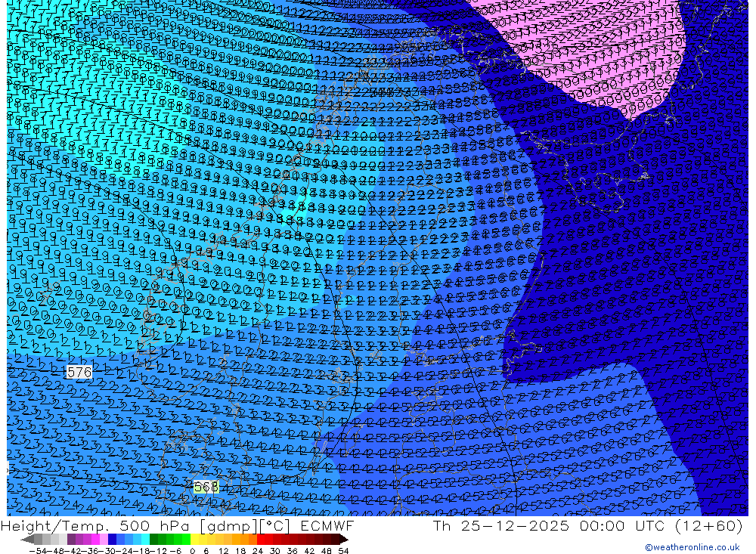Click the "54" scale value
756x554 pixels.
343,551
